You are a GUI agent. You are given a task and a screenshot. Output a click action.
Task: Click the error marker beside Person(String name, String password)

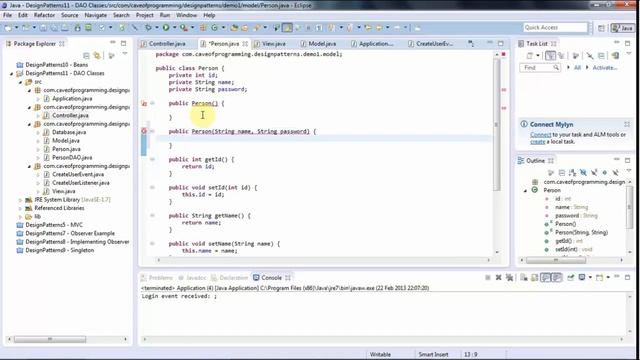144,131
